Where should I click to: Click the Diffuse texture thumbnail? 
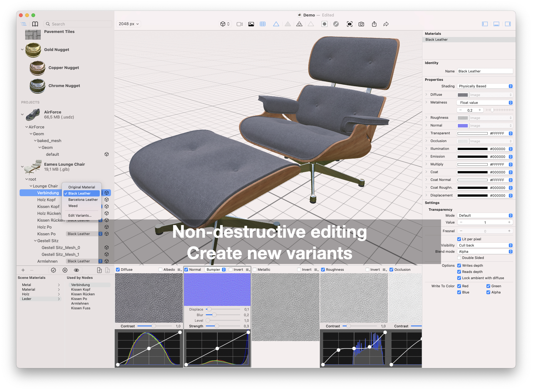(x=149, y=297)
